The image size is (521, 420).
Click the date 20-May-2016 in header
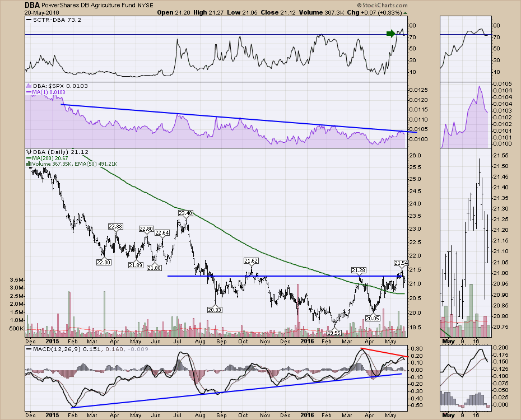[x=42, y=13]
